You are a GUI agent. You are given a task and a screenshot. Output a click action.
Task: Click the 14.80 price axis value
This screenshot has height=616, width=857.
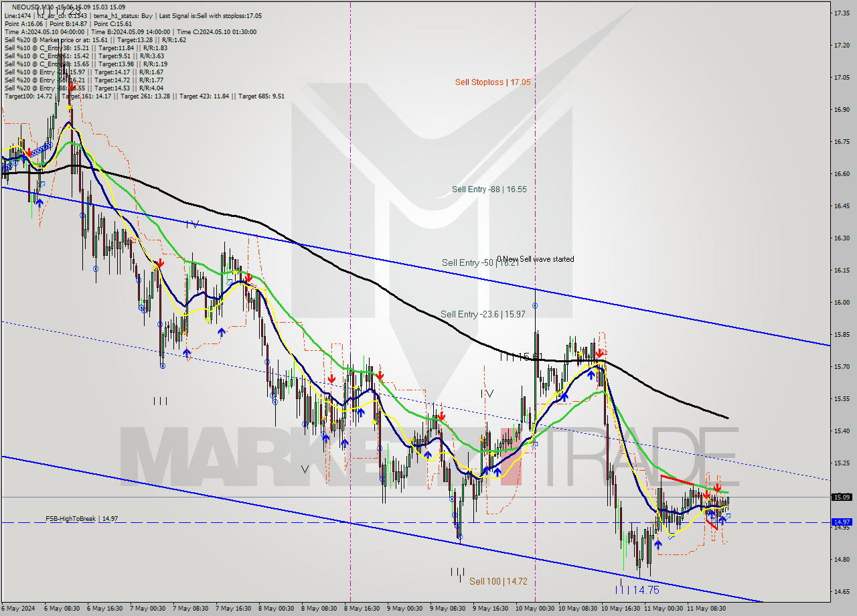842,559
